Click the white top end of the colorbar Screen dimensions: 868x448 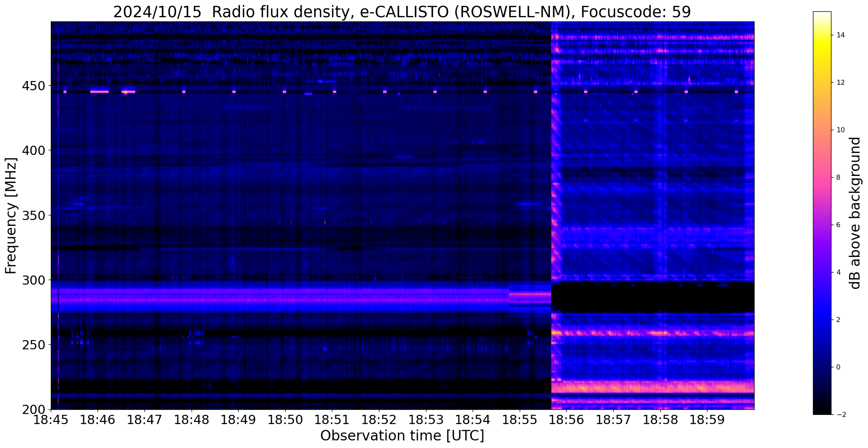[822, 14]
